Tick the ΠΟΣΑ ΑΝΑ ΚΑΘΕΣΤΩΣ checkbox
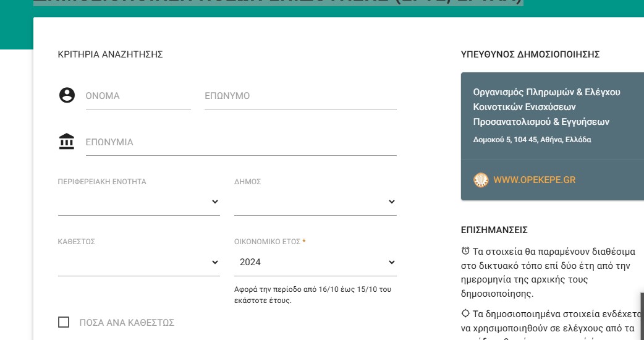 [x=63, y=322]
